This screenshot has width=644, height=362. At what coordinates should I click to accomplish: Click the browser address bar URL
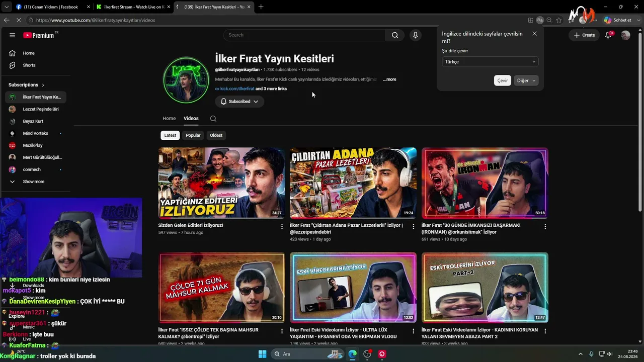96,20
